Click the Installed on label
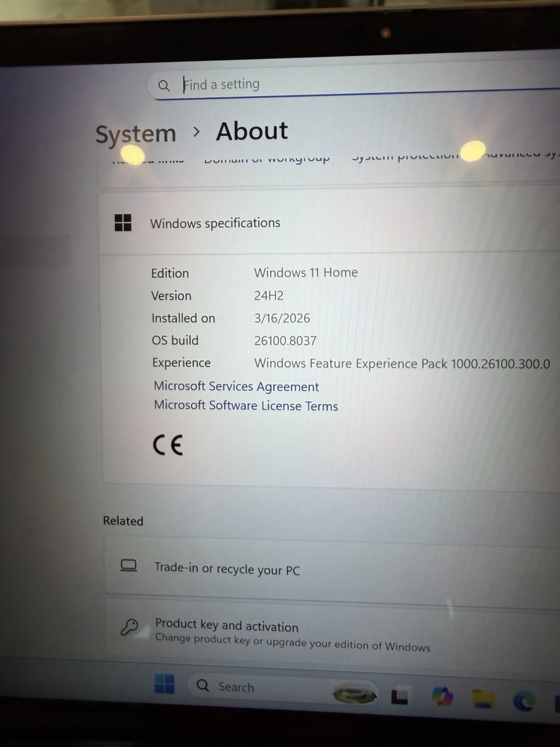This screenshot has width=560, height=747. pos(183,318)
